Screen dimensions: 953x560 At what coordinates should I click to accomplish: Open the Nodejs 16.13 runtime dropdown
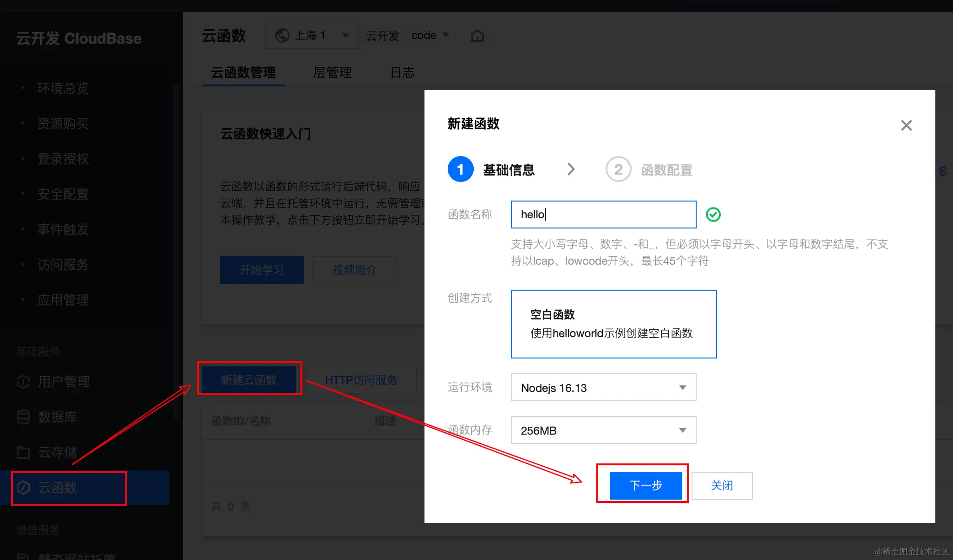tap(603, 388)
